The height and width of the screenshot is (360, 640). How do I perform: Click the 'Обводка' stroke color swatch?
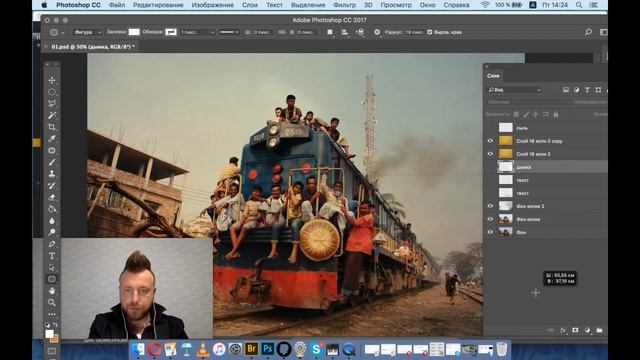[171, 32]
